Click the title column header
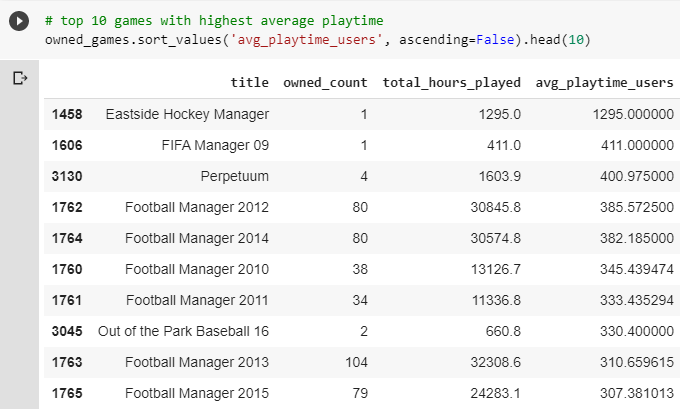The image size is (680, 409). [x=249, y=82]
